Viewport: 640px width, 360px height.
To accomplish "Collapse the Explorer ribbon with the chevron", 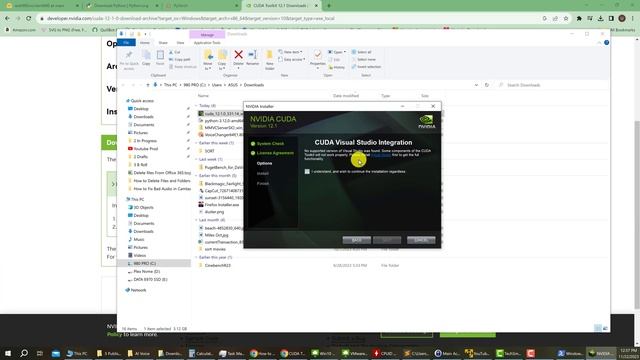I will click(599, 42).
